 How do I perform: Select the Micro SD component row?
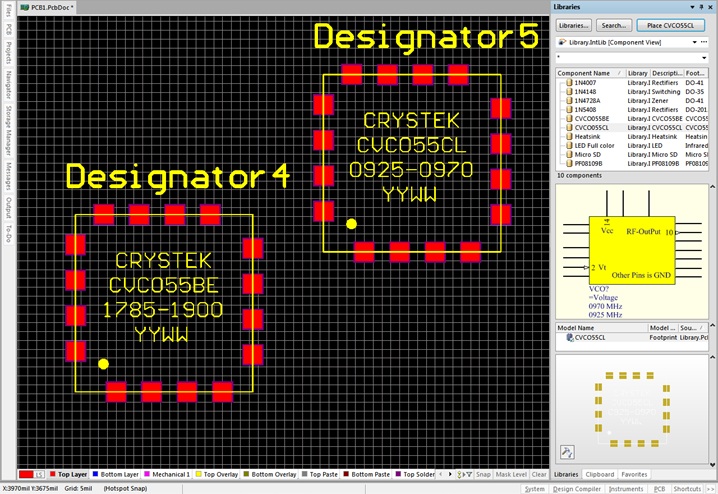pyautogui.click(x=633, y=155)
